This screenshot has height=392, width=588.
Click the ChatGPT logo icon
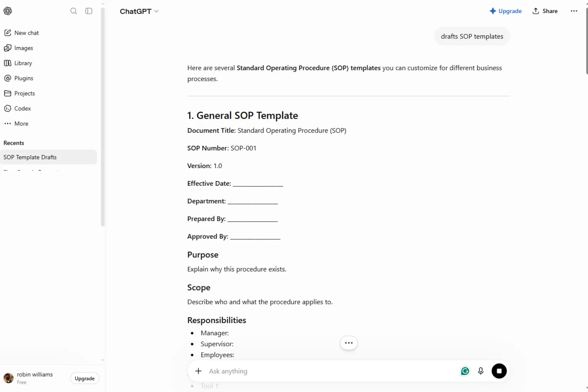(8, 11)
